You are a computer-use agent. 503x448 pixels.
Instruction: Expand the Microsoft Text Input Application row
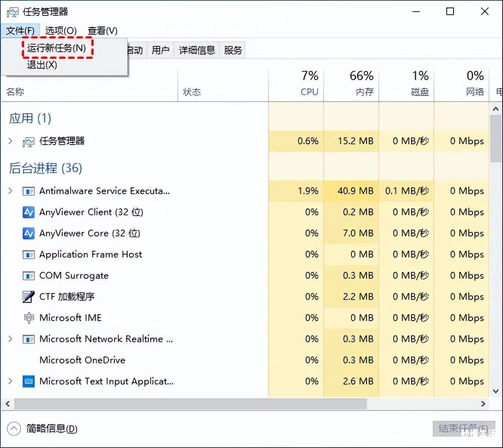click(x=10, y=382)
